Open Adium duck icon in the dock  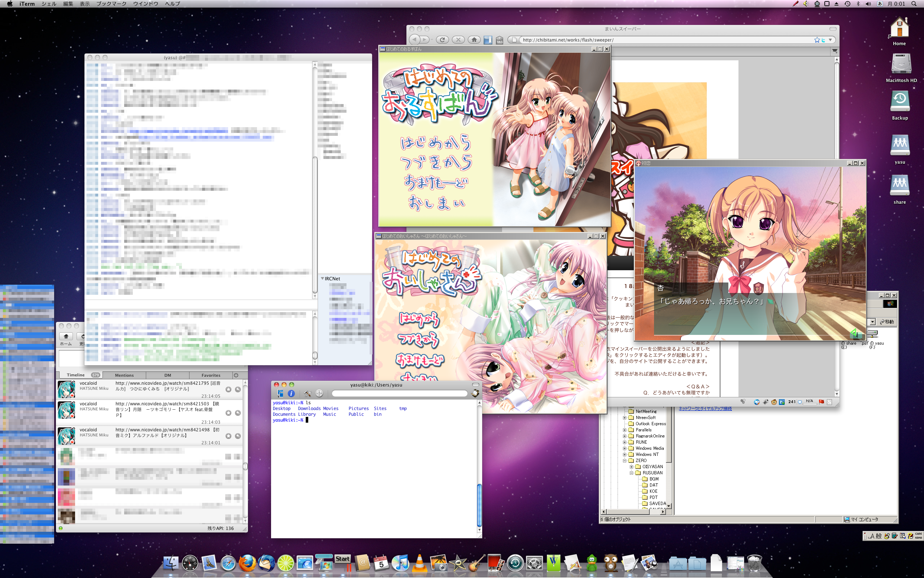pos(592,563)
